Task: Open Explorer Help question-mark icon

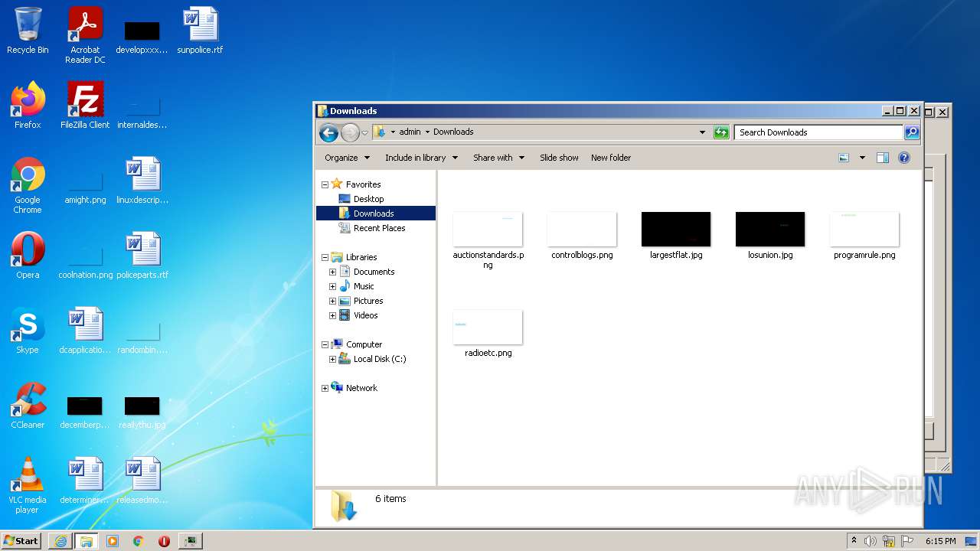Action: [x=904, y=158]
